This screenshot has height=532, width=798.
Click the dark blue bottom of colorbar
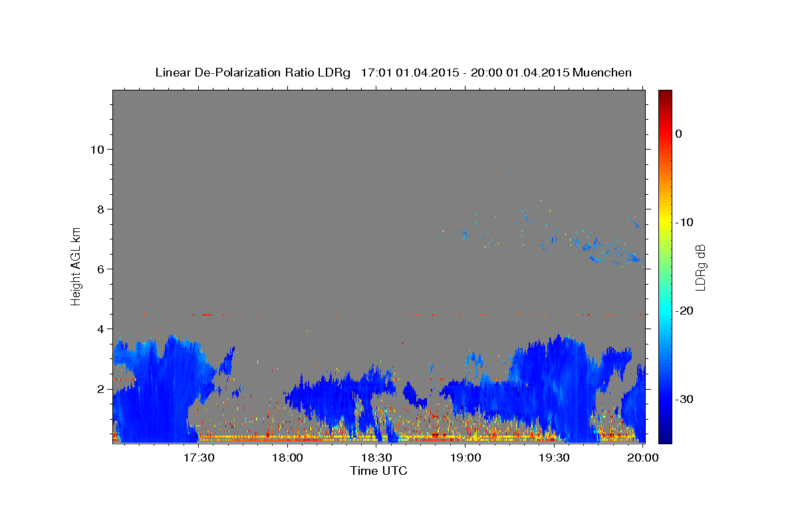[x=665, y=437]
